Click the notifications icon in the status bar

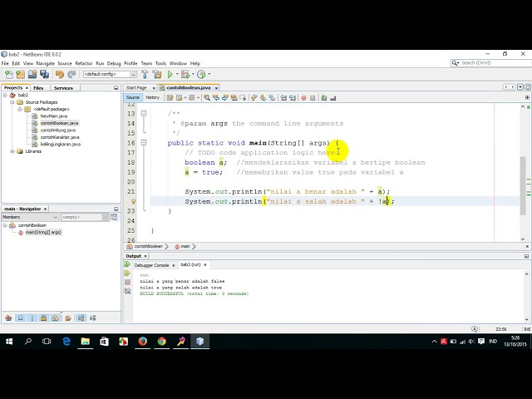click(x=475, y=329)
